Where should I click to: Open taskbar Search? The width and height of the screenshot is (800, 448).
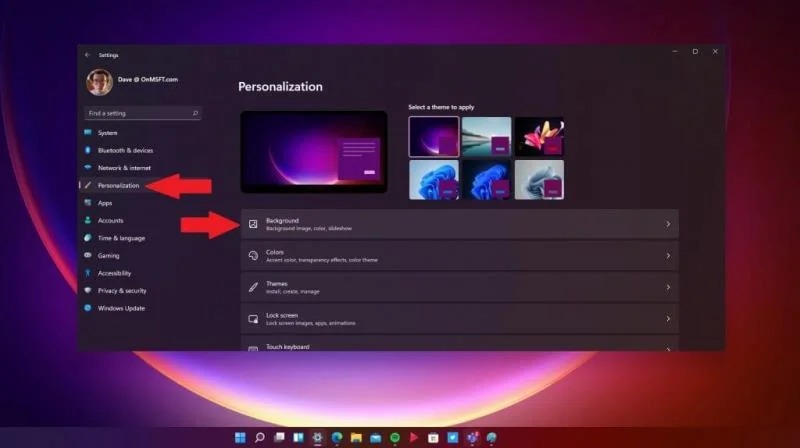click(260, 437)
